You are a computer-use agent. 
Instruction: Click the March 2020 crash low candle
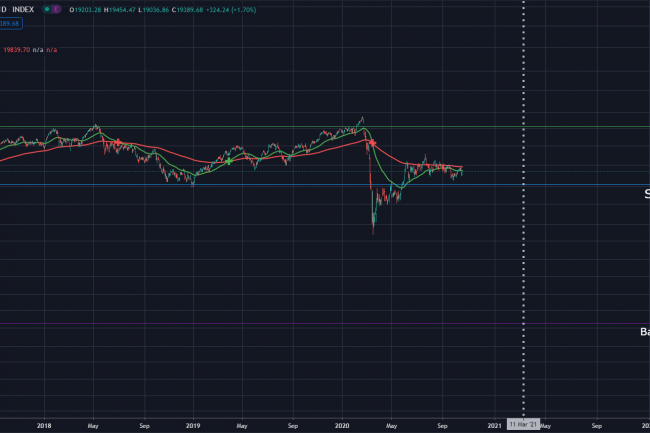(373, 232)
